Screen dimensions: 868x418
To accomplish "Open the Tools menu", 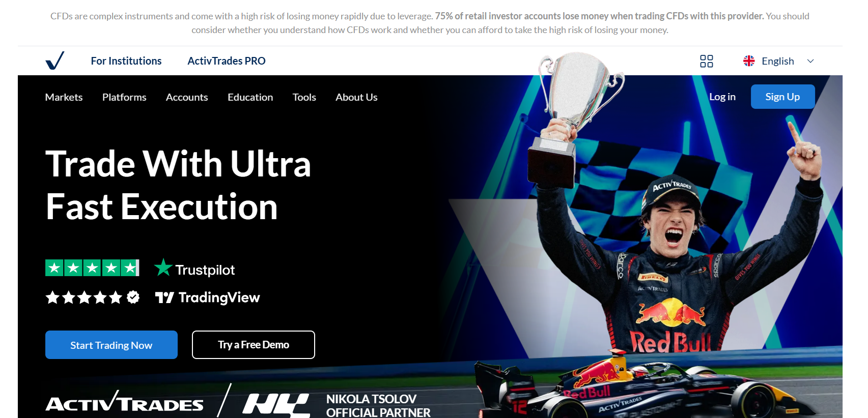I will pos(304,97).
